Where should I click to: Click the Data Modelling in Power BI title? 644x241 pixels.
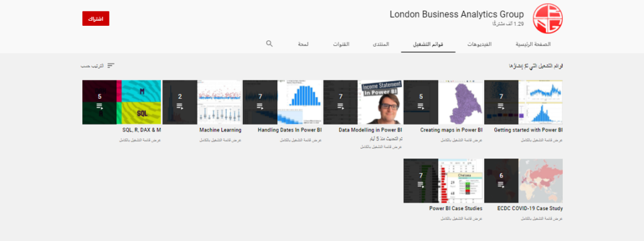click(370, 130)
